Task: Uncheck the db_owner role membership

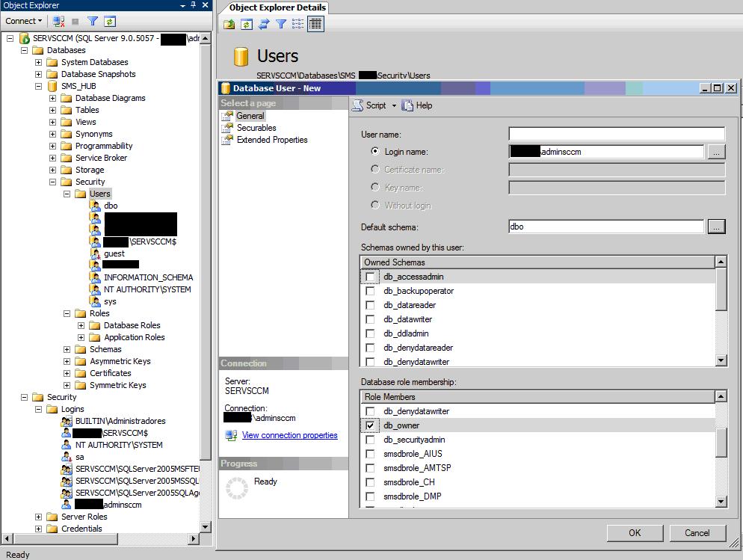Action: [x=370, y=425]
